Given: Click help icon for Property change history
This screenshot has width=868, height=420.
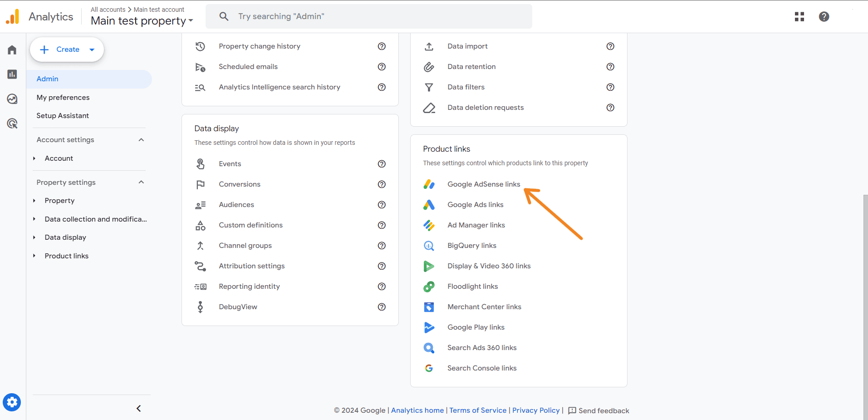Looking at the screenshot, I should tap(382, 46).
